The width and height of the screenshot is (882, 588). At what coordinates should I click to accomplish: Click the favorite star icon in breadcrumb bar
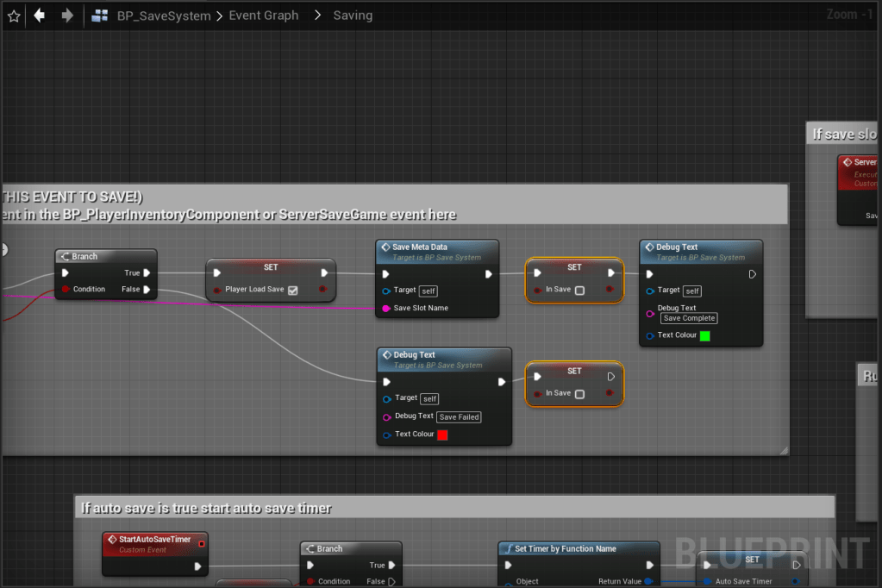coord(13,16)
